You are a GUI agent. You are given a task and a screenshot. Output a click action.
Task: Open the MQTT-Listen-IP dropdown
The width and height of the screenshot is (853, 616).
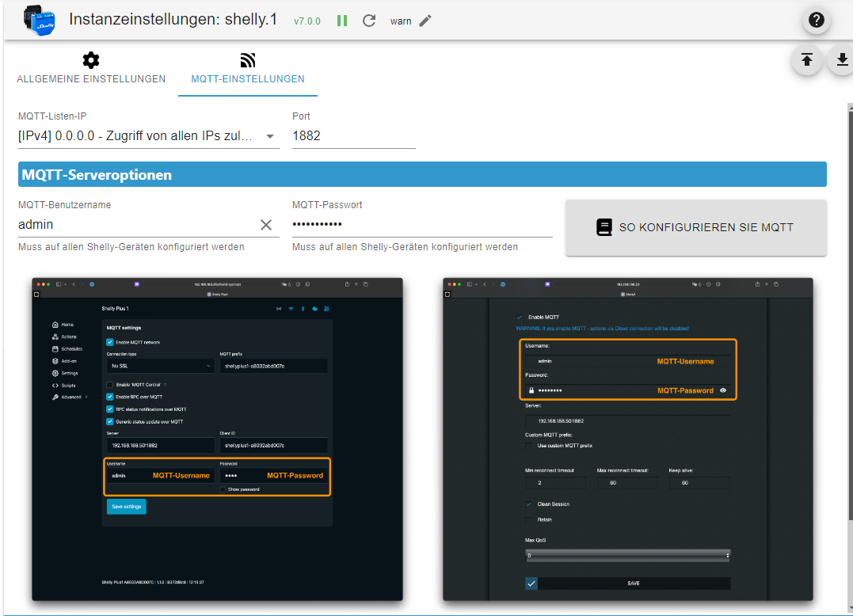[x=148, y=136]
